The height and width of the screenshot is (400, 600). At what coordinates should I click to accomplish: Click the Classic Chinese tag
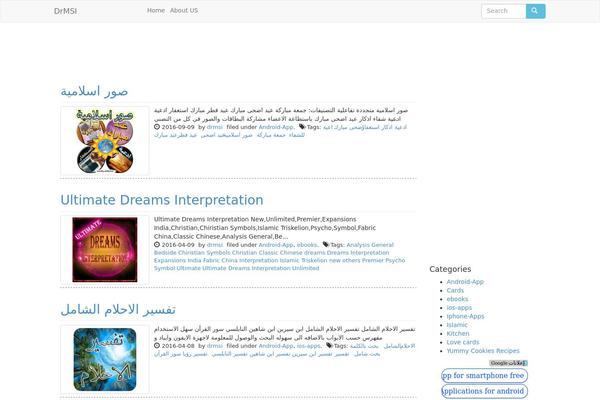pos(280,253)
